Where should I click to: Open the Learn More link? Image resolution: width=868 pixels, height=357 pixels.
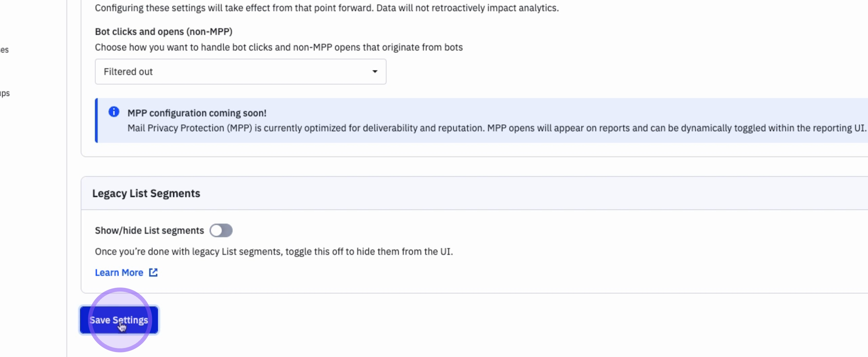point(119,272)
